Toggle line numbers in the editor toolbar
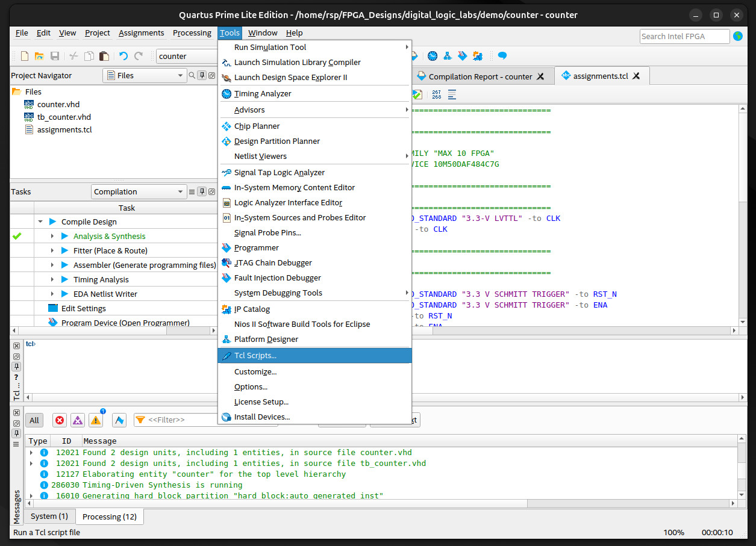This screenshot has width=756, height=546. click(437, 95)
